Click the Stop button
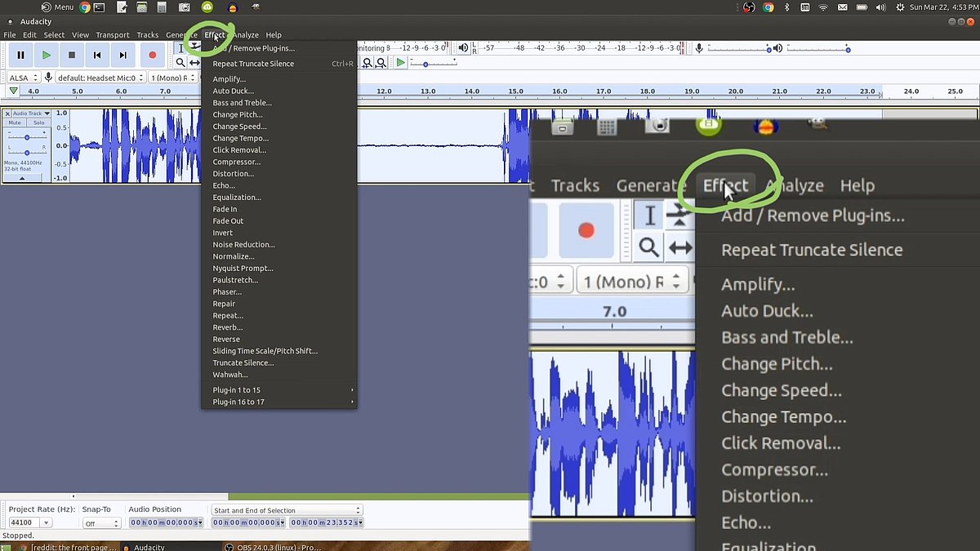The width and height of the screenshot is (980, 551). pos(72,55)
